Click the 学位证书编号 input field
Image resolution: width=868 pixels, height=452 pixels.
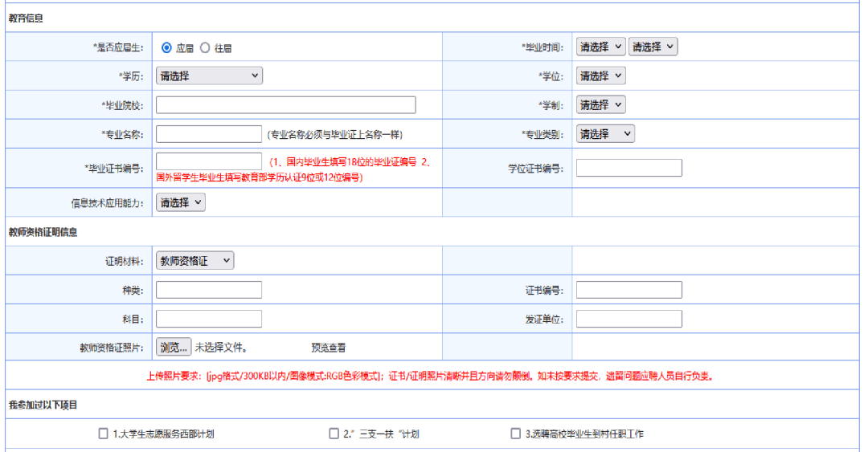pyautogui.click(x=628, y=168)
